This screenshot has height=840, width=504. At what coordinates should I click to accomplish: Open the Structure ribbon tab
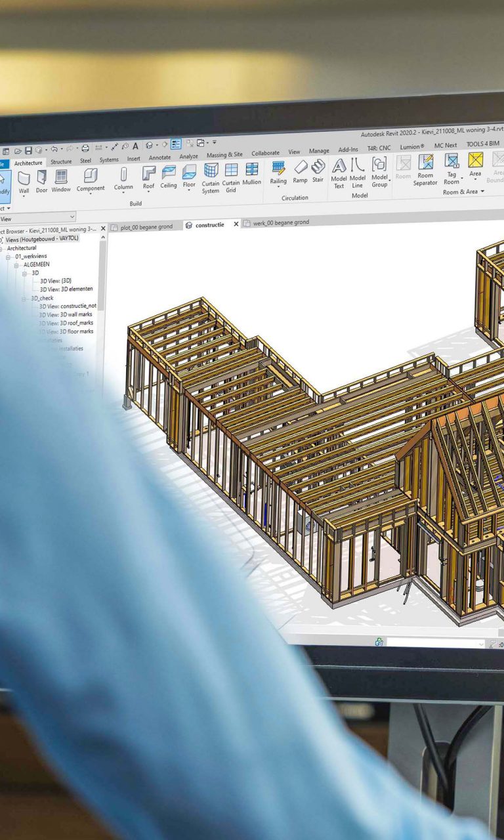61,161
